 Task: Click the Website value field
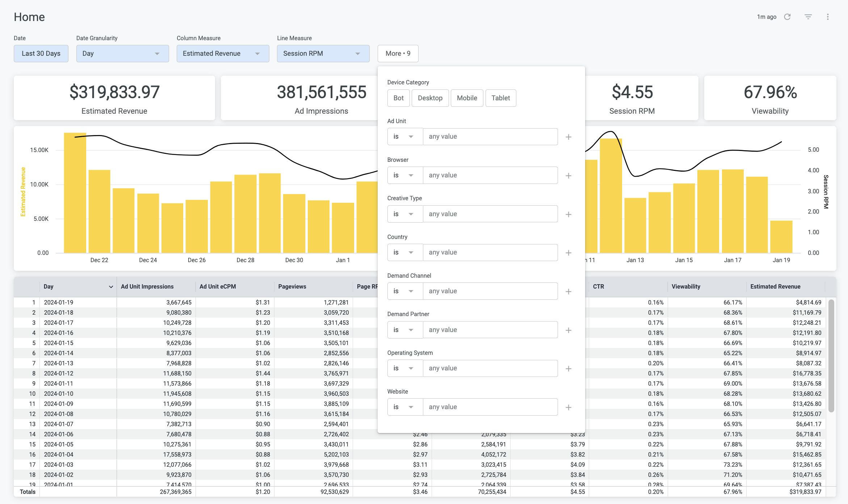490,407
